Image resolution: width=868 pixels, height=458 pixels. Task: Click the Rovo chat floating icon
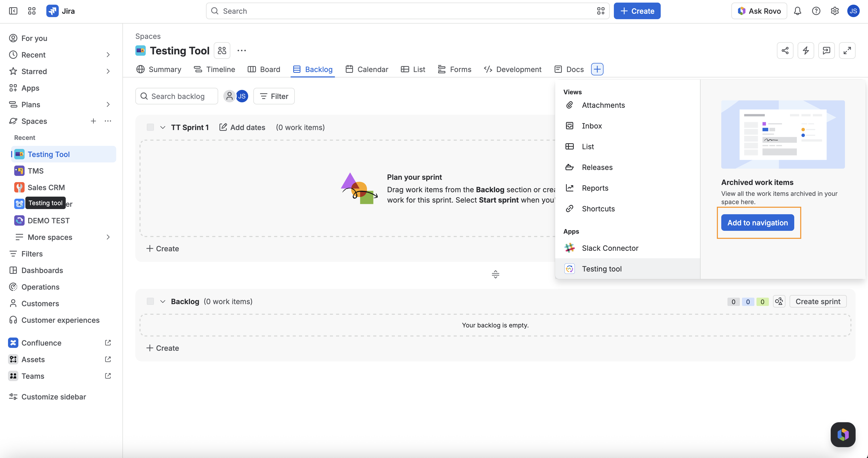pyautogui.click(x=843, y=434)
